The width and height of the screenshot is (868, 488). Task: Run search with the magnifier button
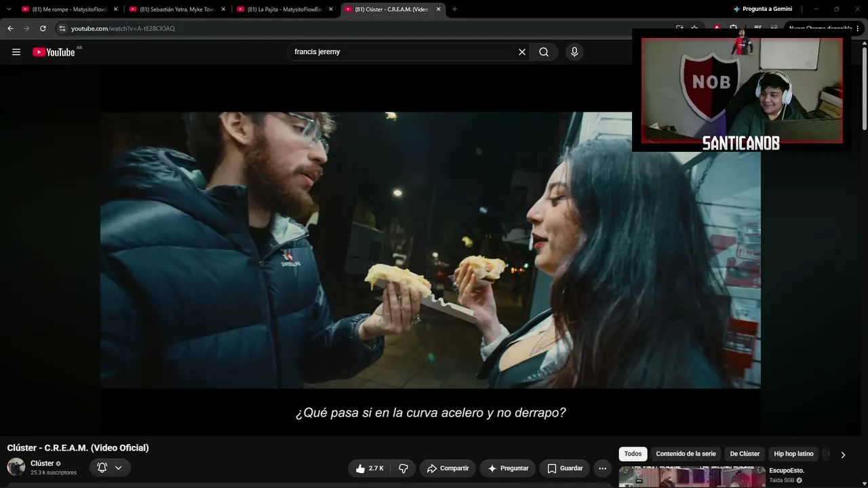coord(544,52)
